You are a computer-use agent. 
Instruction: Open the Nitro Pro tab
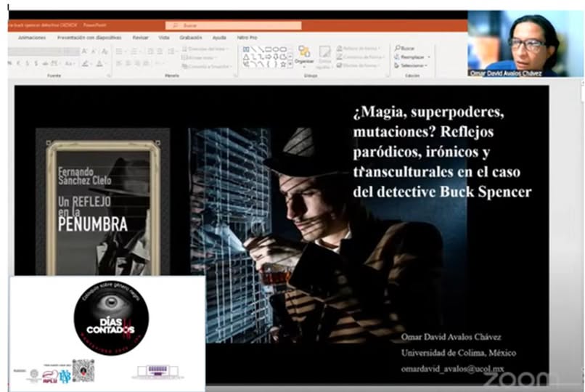247,37
